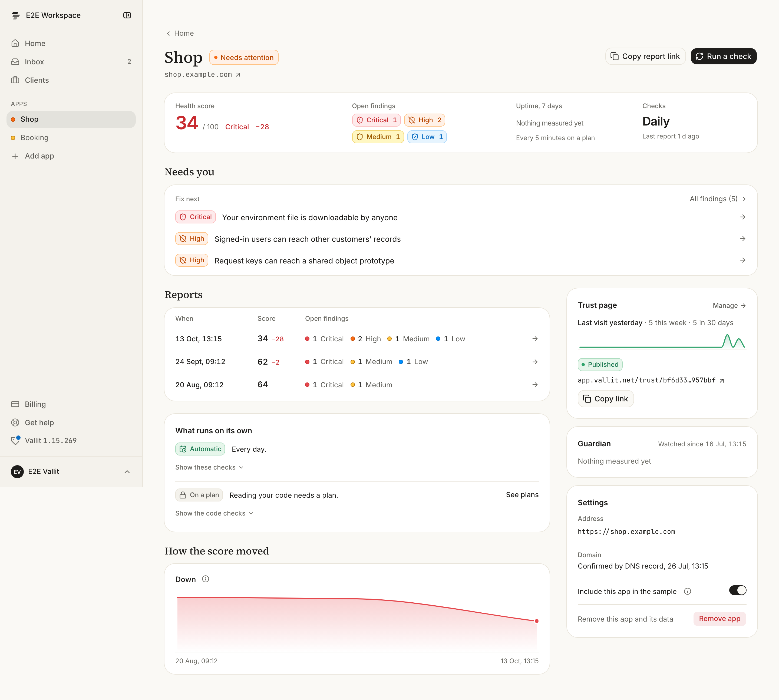Image resolution: width=779 pixels, height=700 pixels.
Task: Click the Remove app button
Action: coord(719,619)
